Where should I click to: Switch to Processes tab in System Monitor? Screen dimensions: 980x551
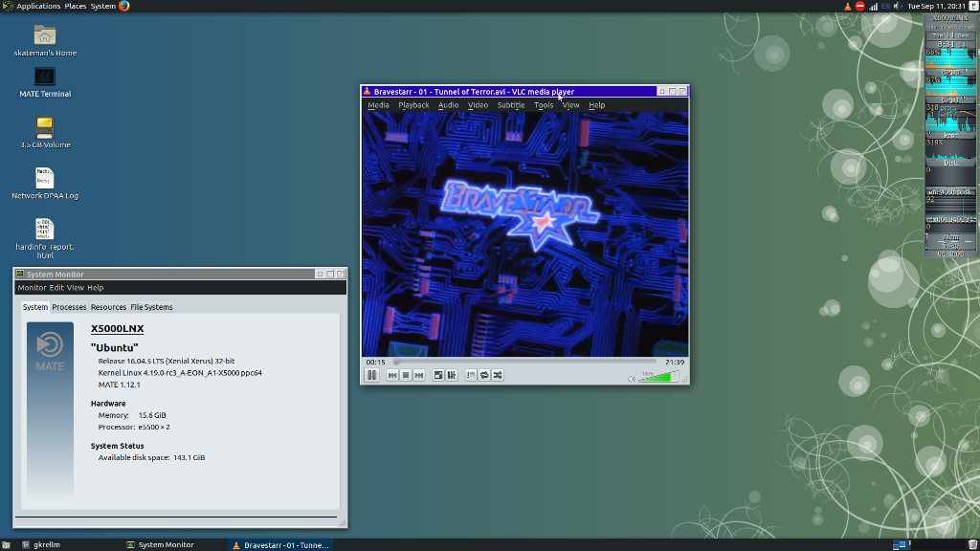[69, 307]
